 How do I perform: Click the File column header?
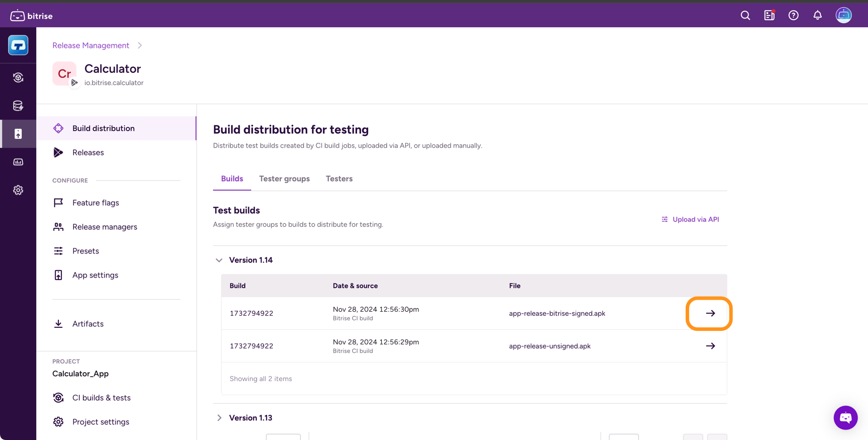point(514,286)
